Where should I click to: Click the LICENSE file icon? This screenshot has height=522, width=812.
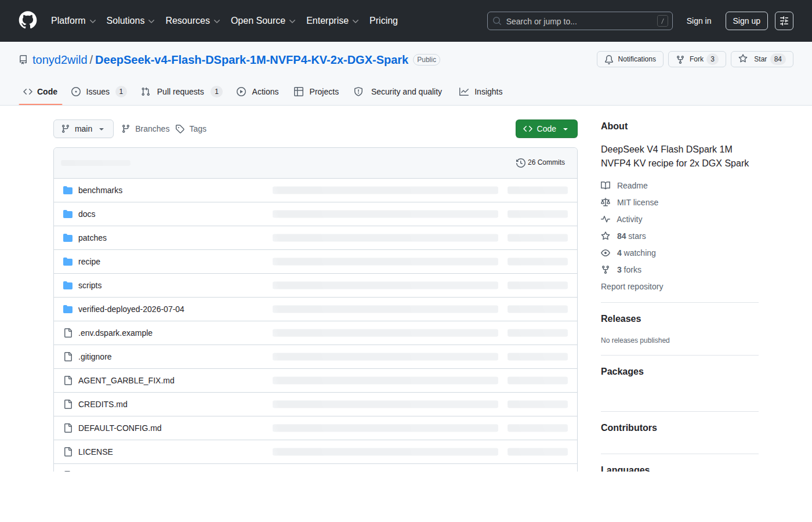[x=68, y=452]
